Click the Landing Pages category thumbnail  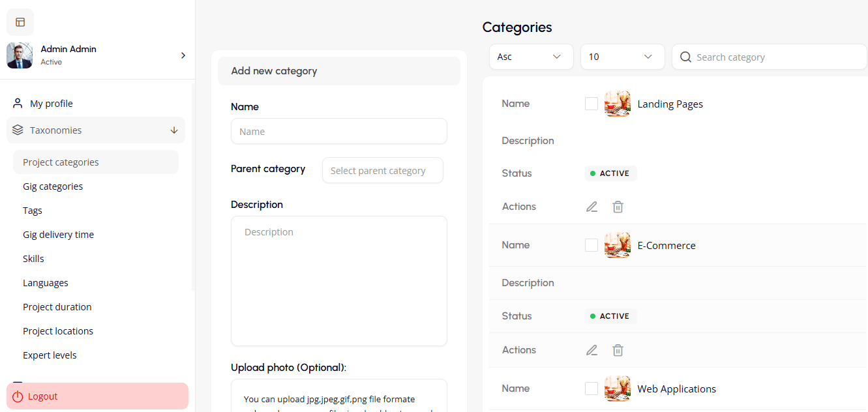click(x=617, y=104)
